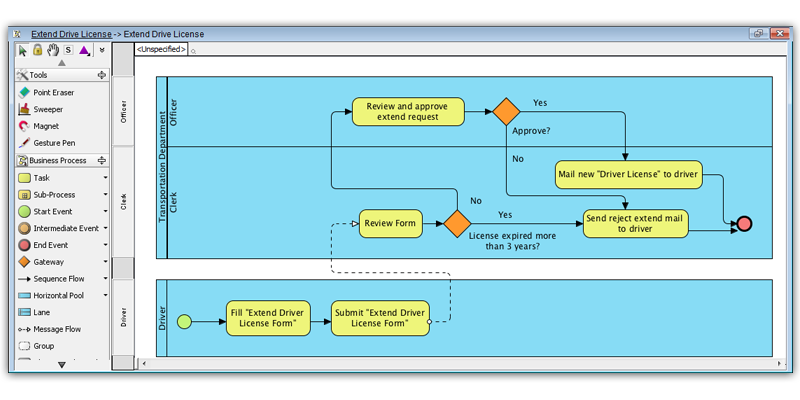The image size is (800, 400).
Task: Select the Review Form task
Action: coord(391,223)
